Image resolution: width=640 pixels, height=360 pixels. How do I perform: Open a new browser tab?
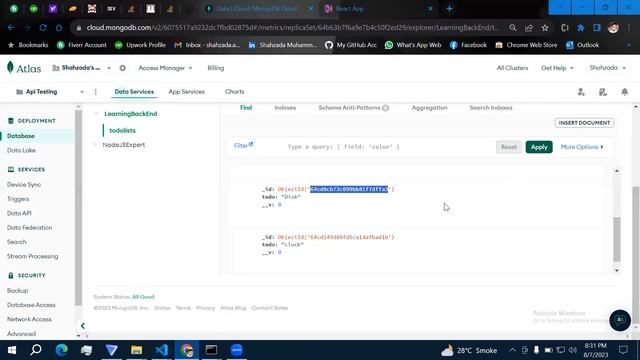[449, 9]
